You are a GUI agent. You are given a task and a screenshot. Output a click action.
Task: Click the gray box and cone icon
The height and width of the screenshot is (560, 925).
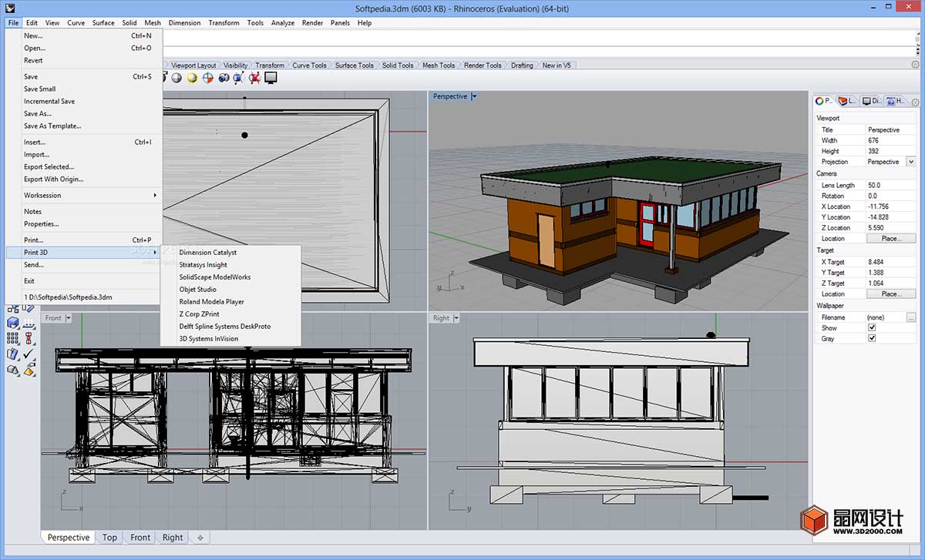click(x=13, y=371)
